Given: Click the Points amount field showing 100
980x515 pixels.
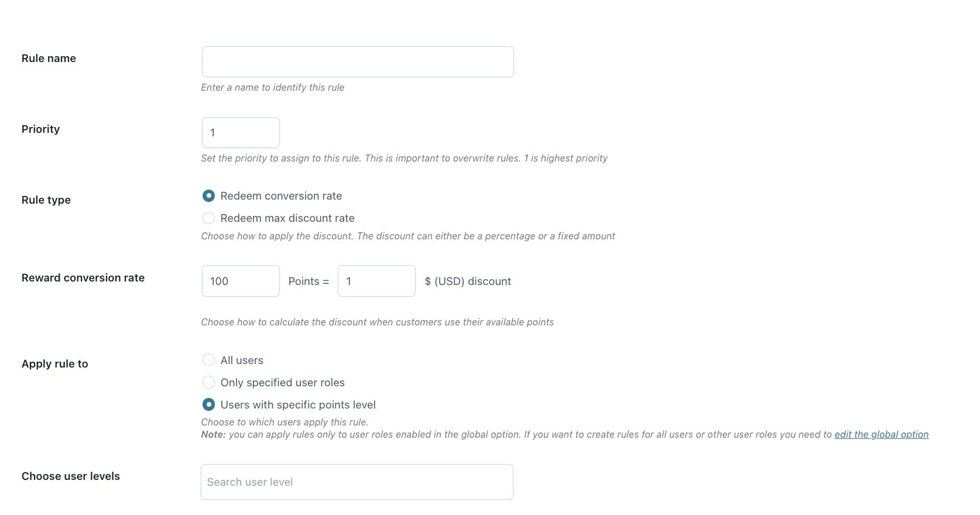Looking at the screenshot, I should [241, 281].
